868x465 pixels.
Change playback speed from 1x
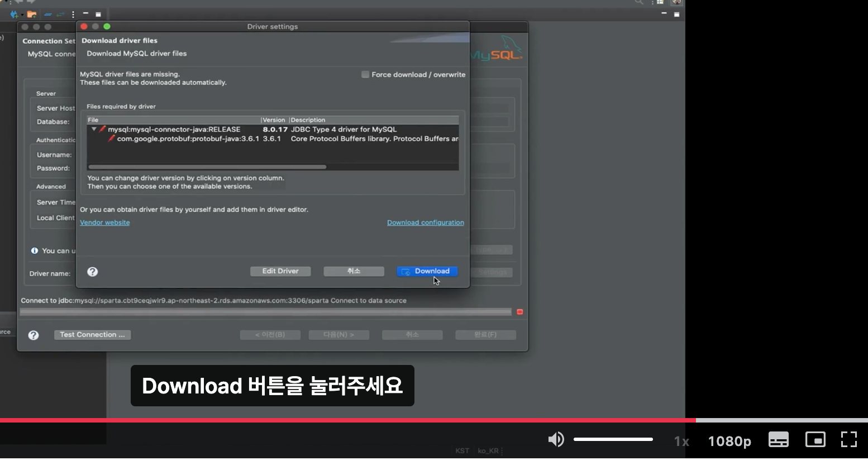pos(681,442)
